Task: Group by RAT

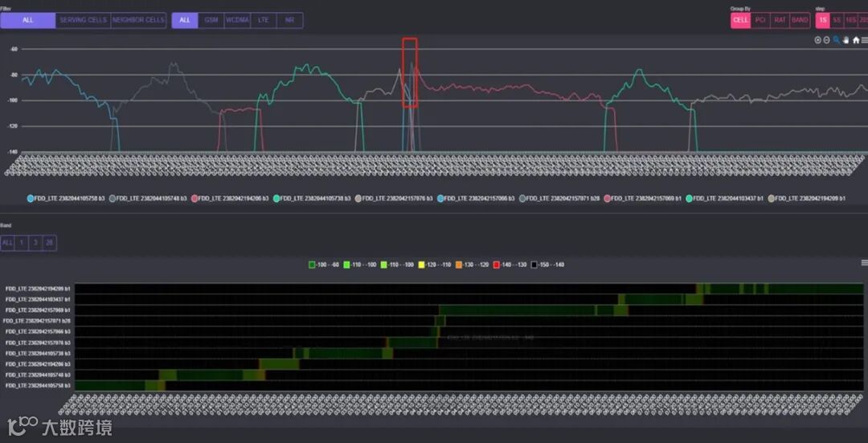Action: tap(780, 20)
